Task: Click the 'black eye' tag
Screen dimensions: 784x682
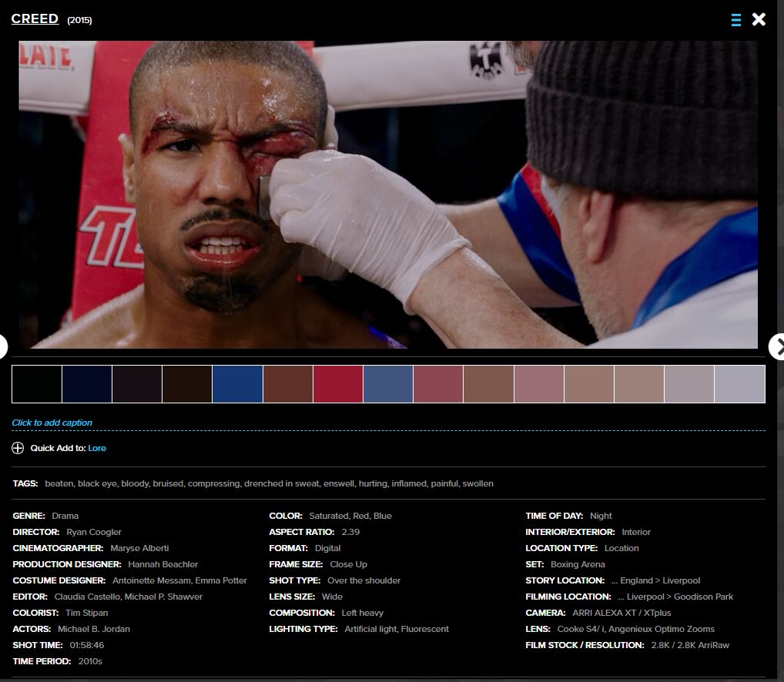Action: click(x=99, y=483)
